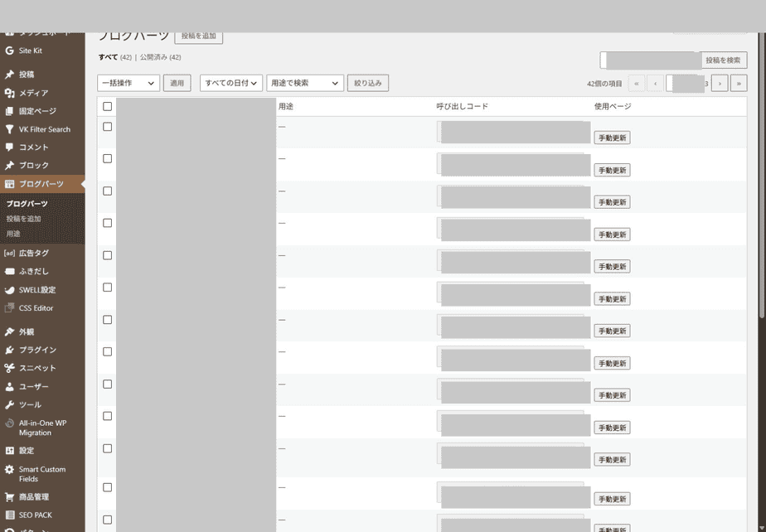This screenshot has height=532, width=766.
Task: Open the すべての日付 date filter dropdown
Action: click(231, 83)
